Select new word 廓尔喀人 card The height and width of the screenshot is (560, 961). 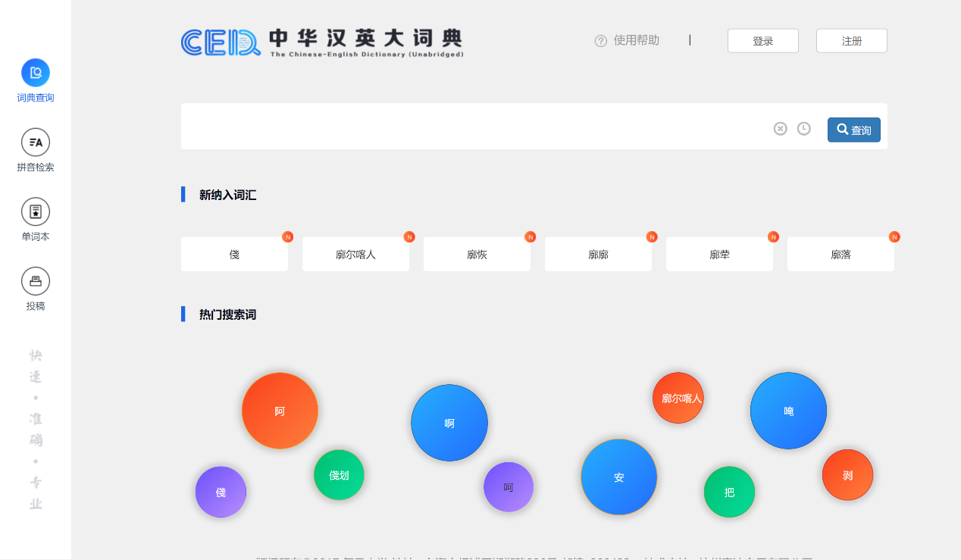tap(355, 255)
